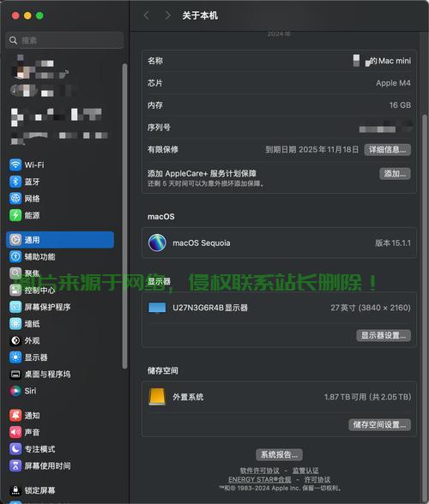Click the '外置系统' storage name

click(x=188, y=397)
